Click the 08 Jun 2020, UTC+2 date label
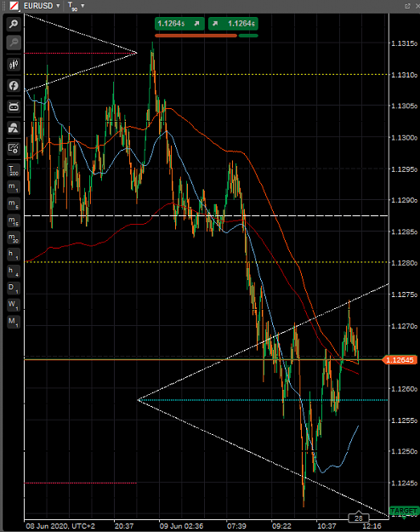 pos(60,526)
